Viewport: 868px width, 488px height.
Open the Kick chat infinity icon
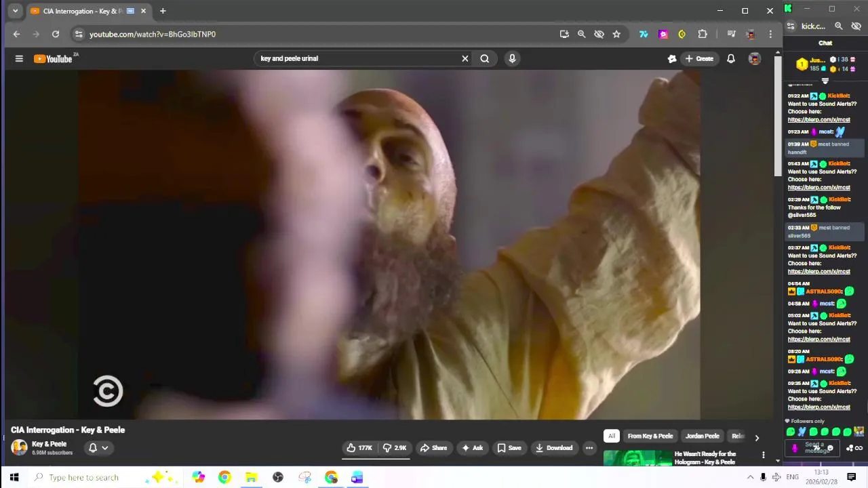pyautogui.click(x=859, y=448)
